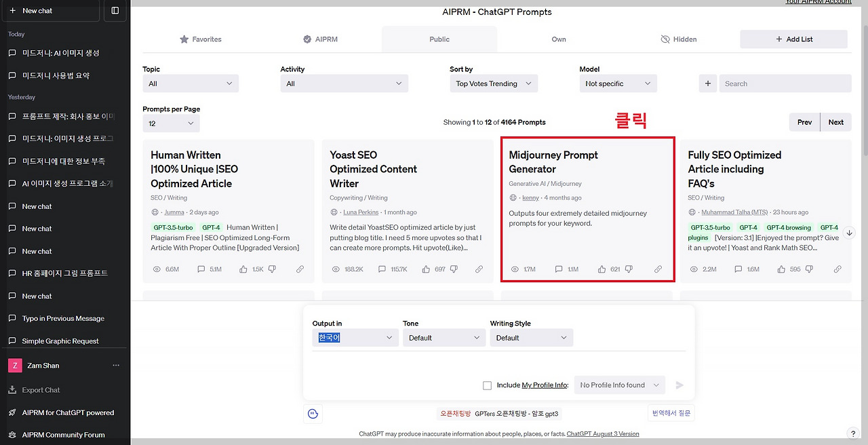
Task: Open the Model dropdown
Action: click(618, 83)
